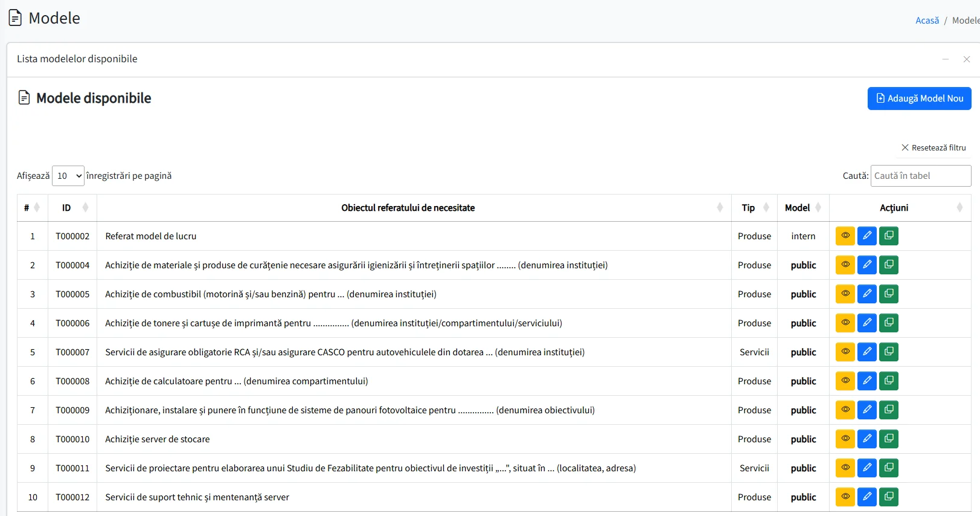
Task: Click the Servicii type cell for T000007
Action: (x=754, y=352)
